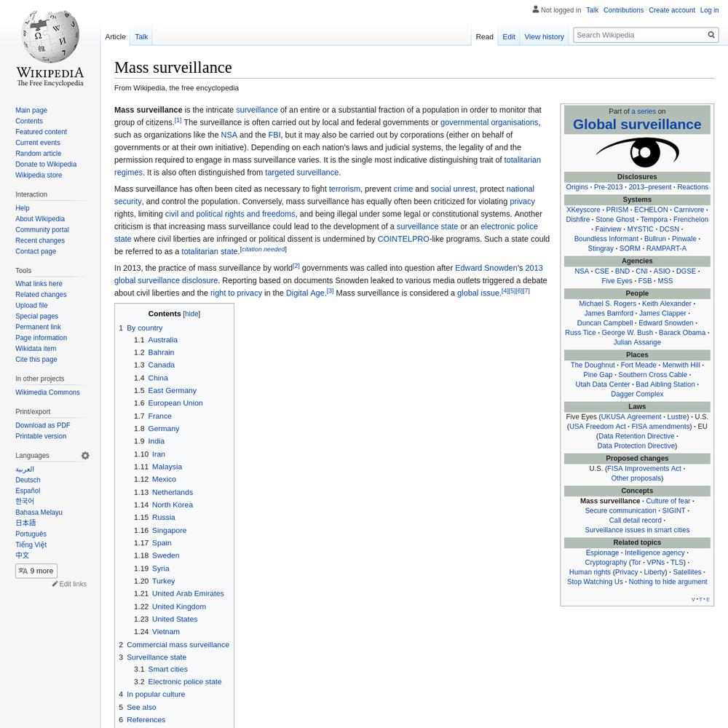
Task: Click the V (view template) link
Action: [693, 599]
